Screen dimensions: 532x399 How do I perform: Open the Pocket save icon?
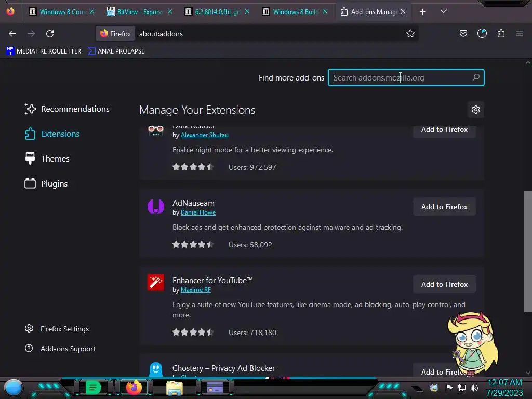[x=463, y=33]
